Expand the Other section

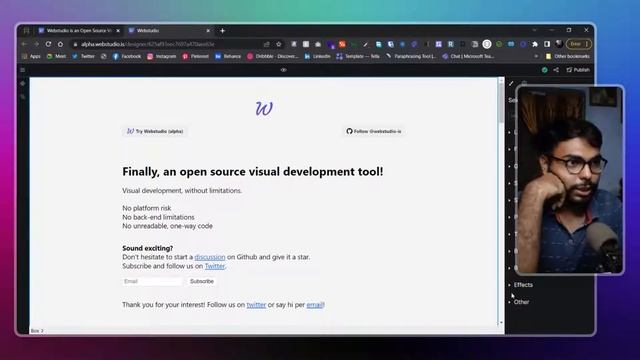pos(519,302)
